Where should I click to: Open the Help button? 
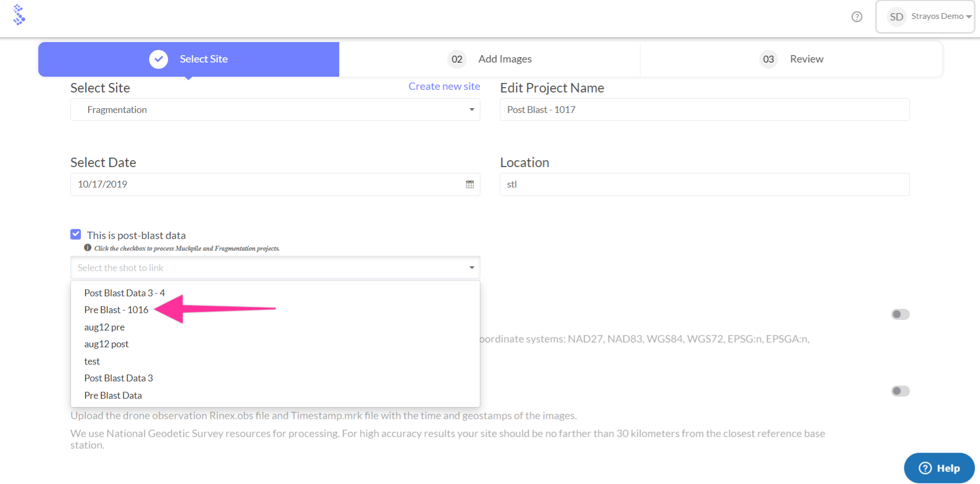[x=939, y=468]
